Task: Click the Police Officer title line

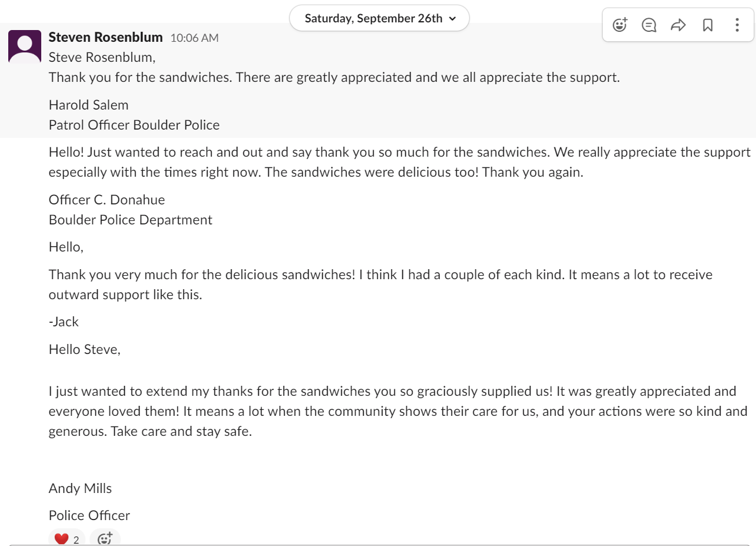Action: [x=89, y=515]
